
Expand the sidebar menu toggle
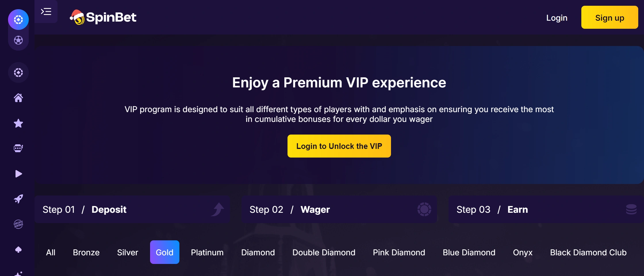46,11
